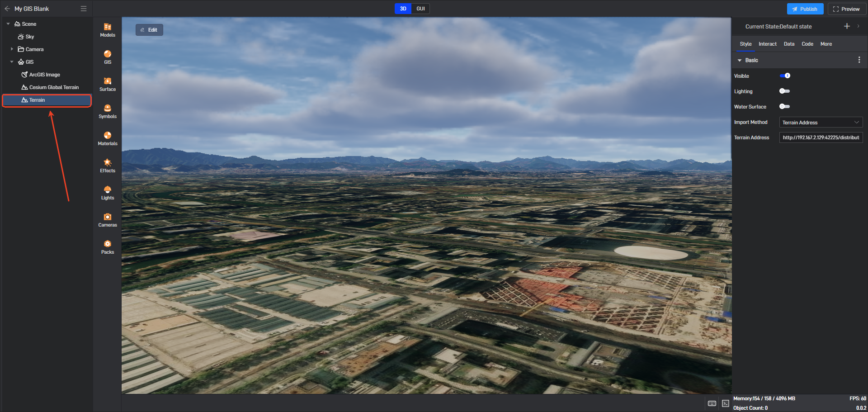The height and width of the screenshot is (412, 868).
Task: Open the hamburger menu beside My GIS Blank
Action: point(84,9)
